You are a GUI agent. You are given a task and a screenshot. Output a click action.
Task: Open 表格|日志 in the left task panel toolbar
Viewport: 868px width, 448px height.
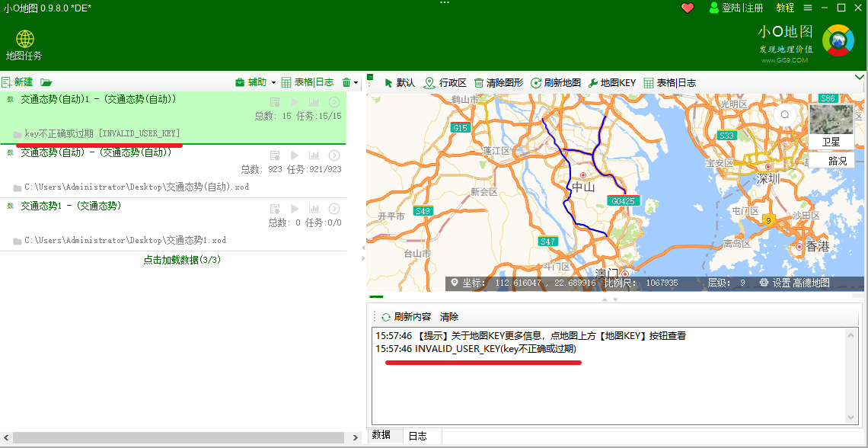pos(308,82)
